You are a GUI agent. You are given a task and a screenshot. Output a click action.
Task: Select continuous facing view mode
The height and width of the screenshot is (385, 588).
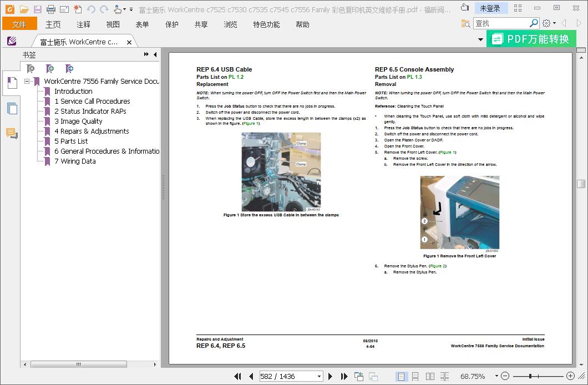pyautogui.click(x=444, y=376)
